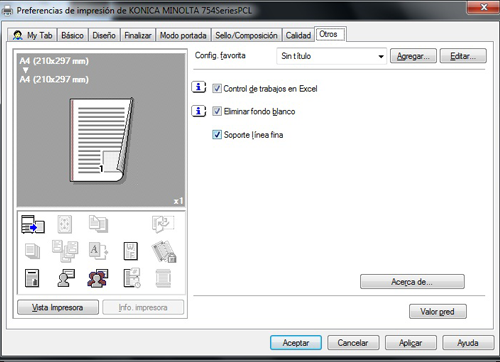
Task: Click the grayed two-sided pages icon
Action: coord(98,224)
